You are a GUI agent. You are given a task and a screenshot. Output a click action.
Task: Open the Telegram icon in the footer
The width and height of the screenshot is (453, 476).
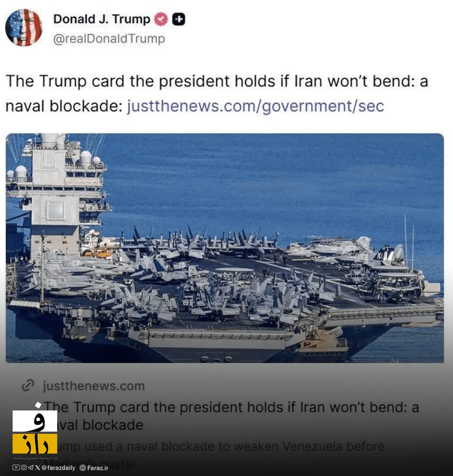[x=31, y=468]
